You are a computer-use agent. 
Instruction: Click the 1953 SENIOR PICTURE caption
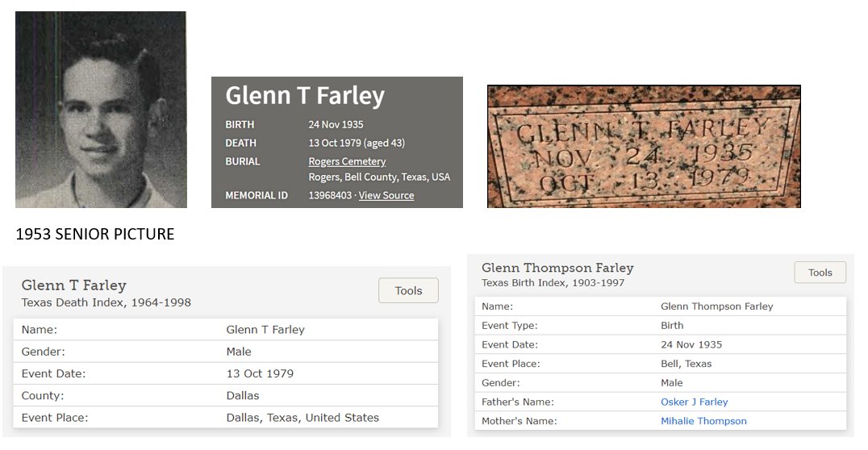[94, 234]
